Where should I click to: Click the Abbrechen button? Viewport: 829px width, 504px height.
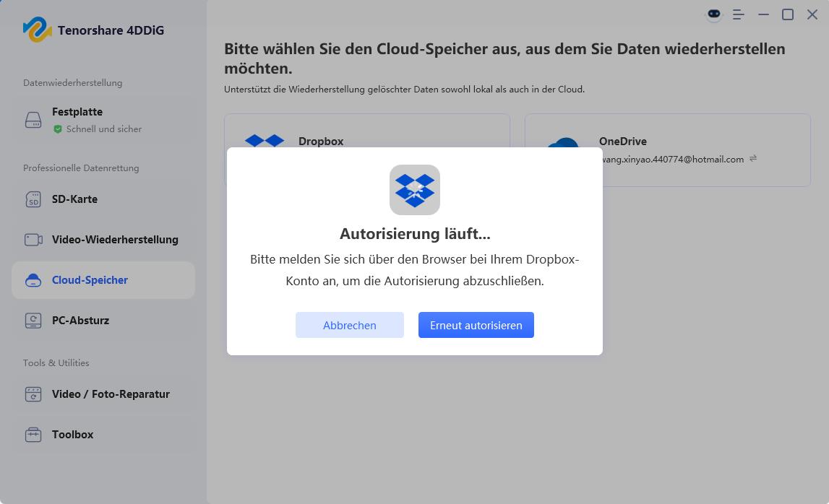coord(349,325)
